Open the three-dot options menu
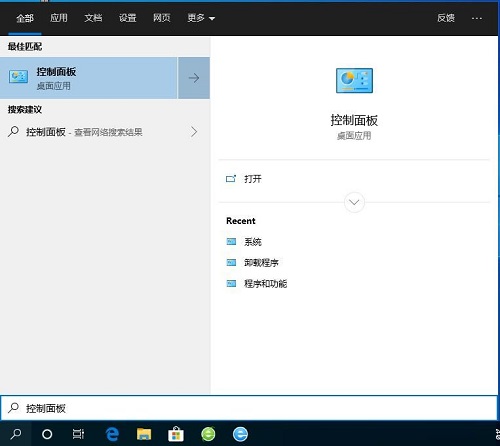500x446 pixels. [x=477, y=18]
